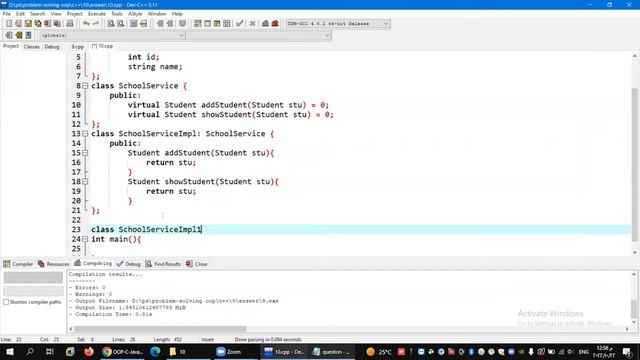Viewport: 640px width, 360px height.
Task: Click the Save All toolbar icon
Action: tap(38, 24)
